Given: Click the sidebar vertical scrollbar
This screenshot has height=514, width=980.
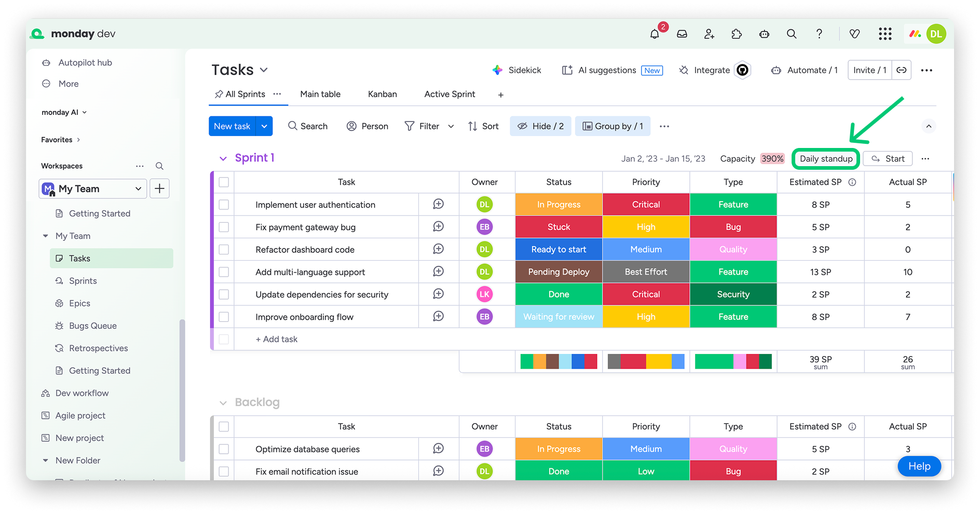Looking at the screenshot, I should (182, 390).
